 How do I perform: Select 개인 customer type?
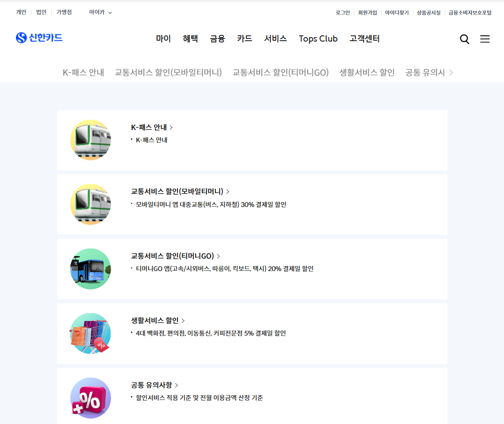(x=21, y=12)
